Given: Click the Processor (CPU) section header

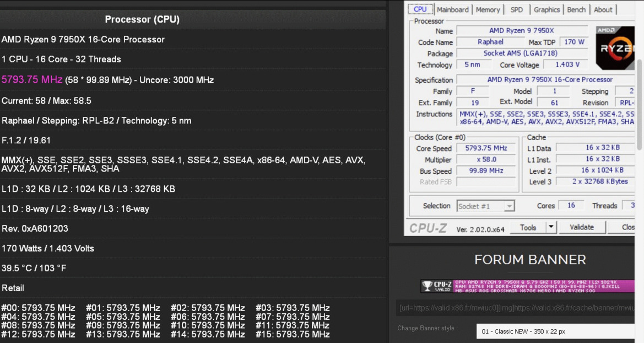Looking at the screenshot, I should click(142, 19).
